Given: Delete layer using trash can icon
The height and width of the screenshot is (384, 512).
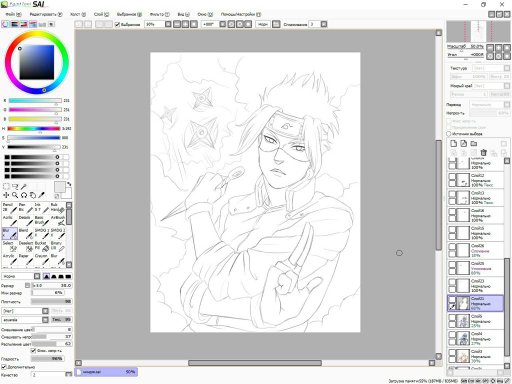Looking at the screenshot, I should [x=484, y=153].
